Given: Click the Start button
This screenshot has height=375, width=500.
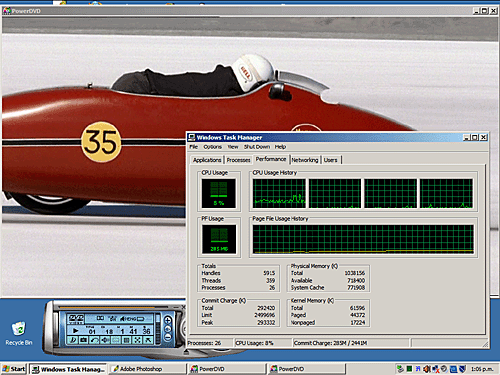Looking at the screenshot, I should 14,369.
